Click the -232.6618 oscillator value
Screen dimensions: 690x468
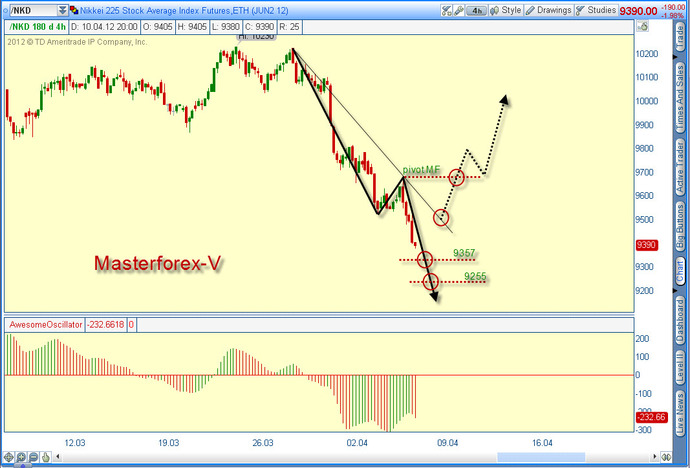click(105, 325)
